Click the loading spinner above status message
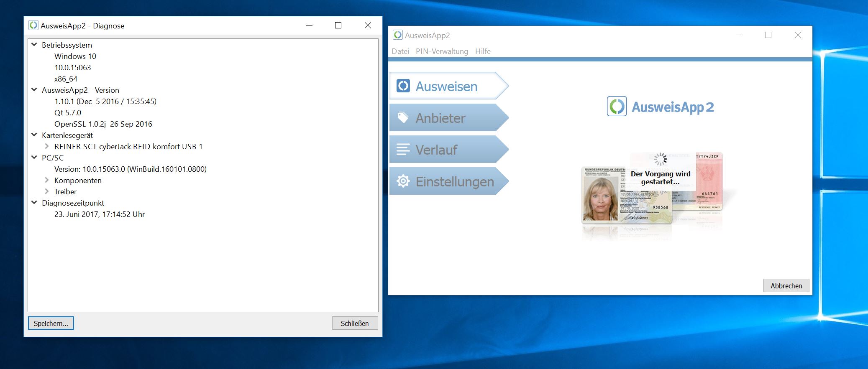 click(x=661, y=159)
